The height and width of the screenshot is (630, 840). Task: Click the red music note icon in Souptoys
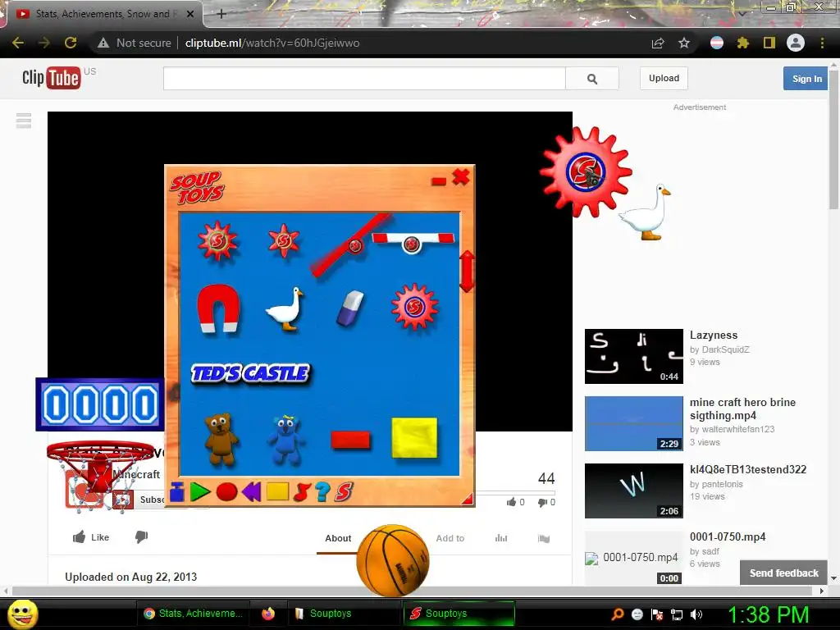click(302, 492)
